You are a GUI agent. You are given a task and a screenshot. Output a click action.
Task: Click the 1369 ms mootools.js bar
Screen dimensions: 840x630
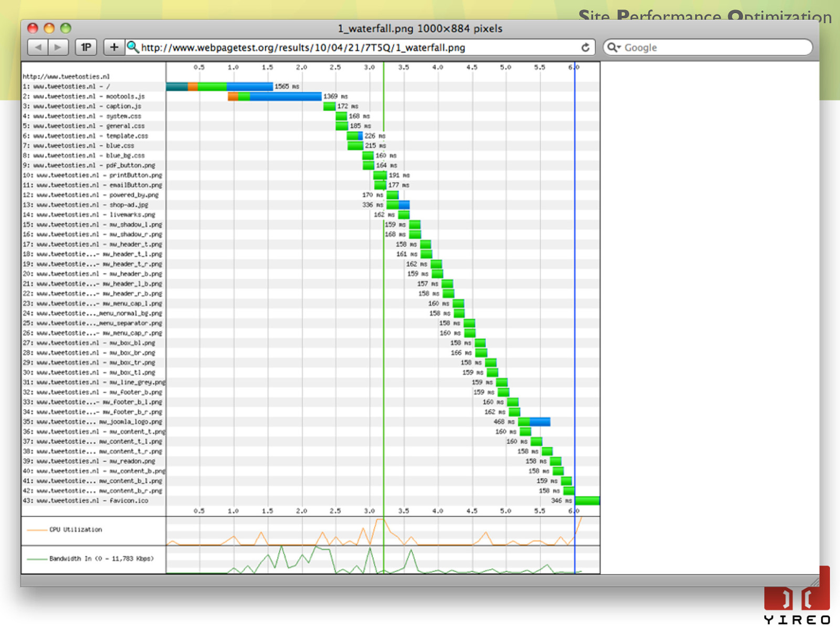(x=275, y=96)
